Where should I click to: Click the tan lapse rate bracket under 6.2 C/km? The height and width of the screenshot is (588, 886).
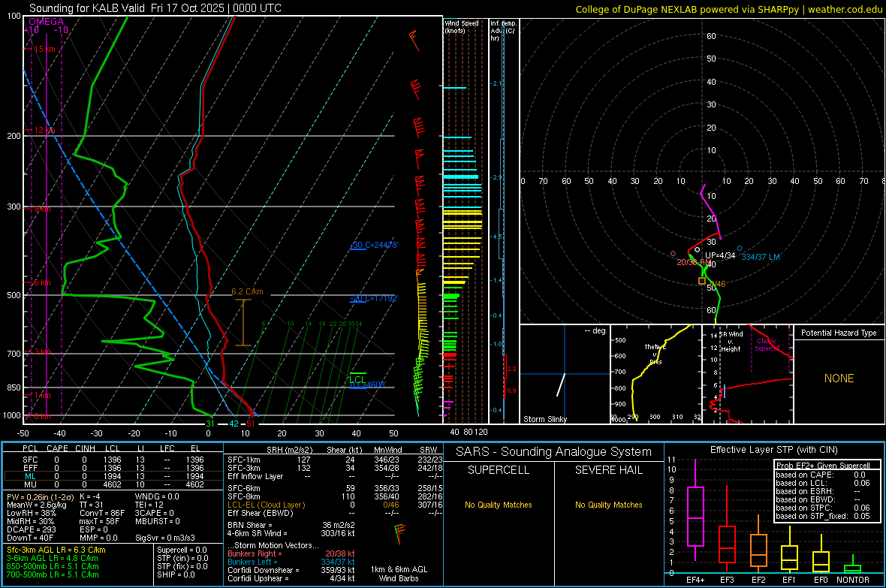tap(243, 322)
